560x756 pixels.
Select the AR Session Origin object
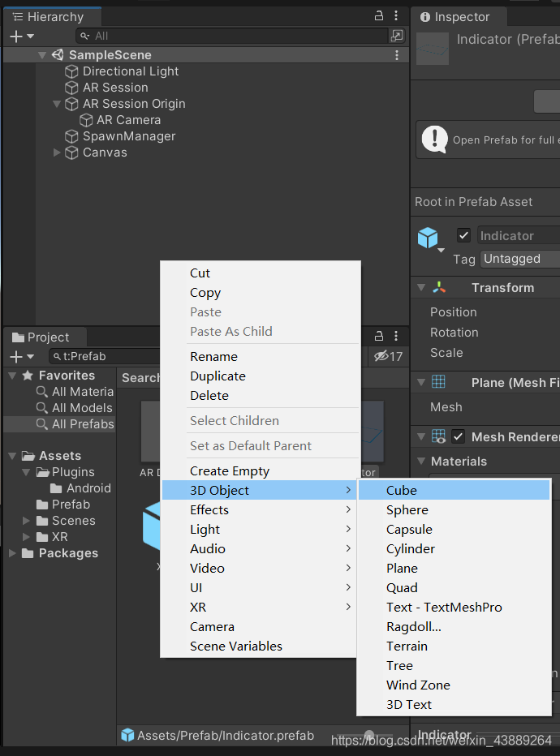click(x=134, y=104)
